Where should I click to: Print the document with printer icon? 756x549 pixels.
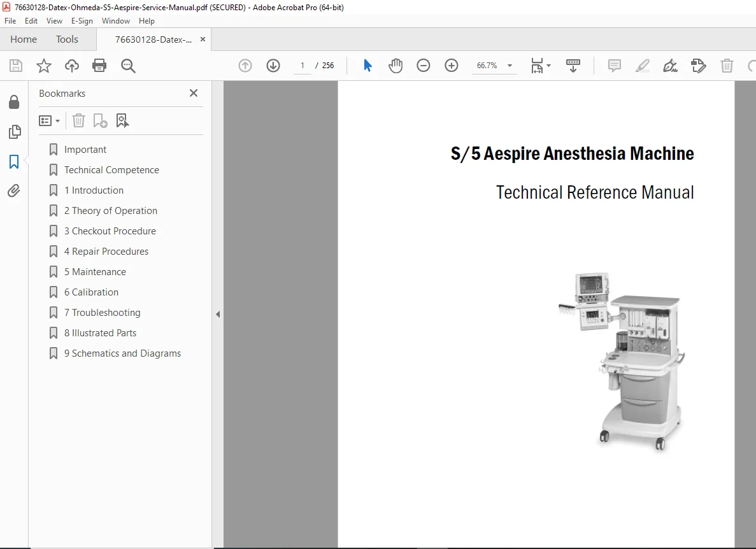(99, 66)
